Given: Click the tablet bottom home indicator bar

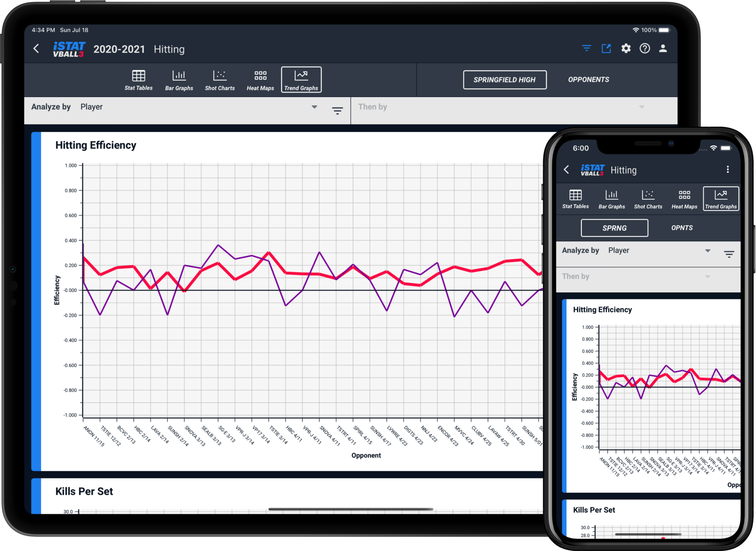Looking at the screenshot, I should click(350, 509).
